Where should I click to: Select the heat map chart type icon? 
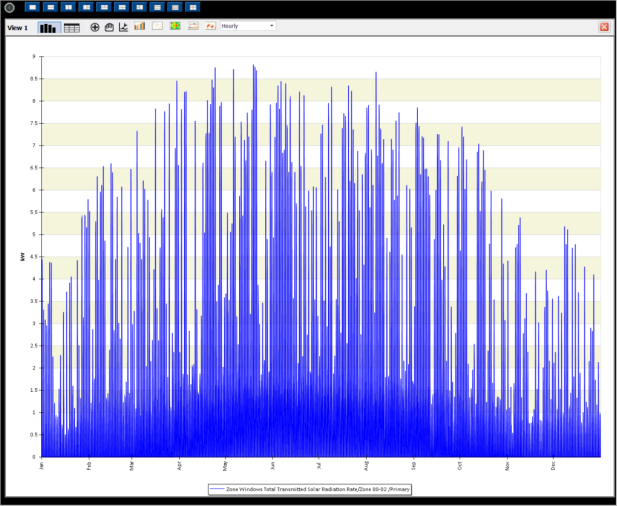click(x=175, y=26)
